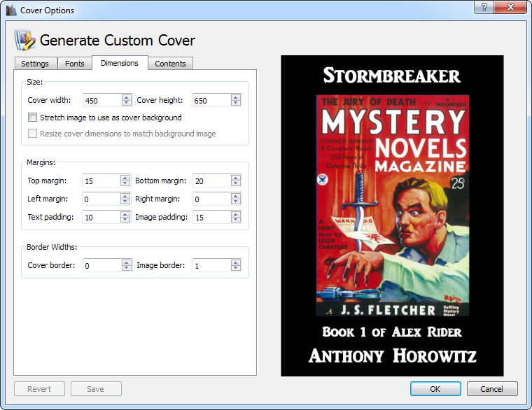The height and width of the screenshot is (410, 532).
Task: Decrease Text padding with down arrow
Action: 125,220
